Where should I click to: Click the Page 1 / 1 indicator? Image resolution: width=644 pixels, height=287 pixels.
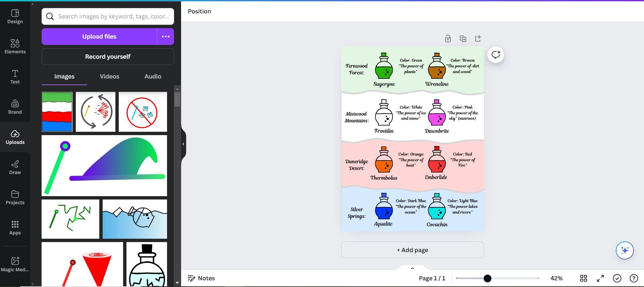pyautogui.click(x=432, y=278)
